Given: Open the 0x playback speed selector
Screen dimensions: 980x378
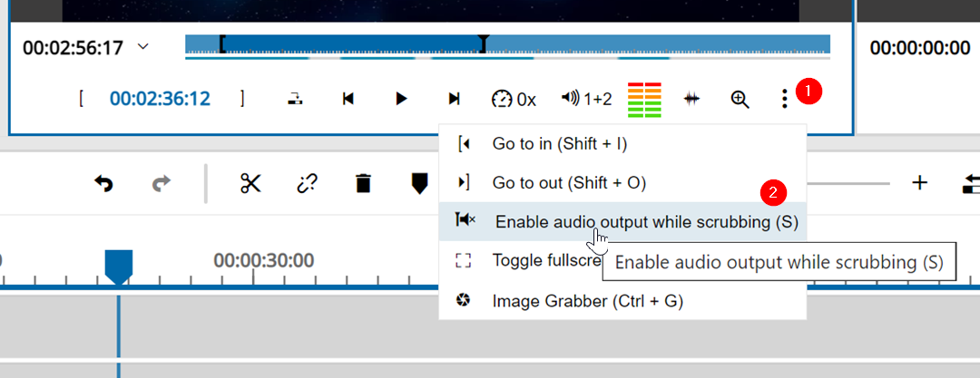Looking at the screenshot, I should pos(514,99).
